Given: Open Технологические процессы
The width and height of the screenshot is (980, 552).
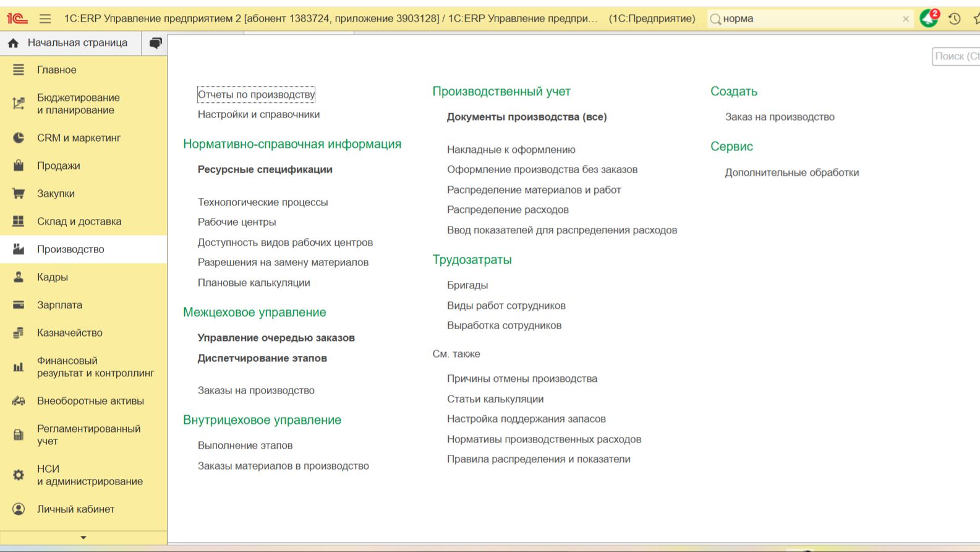Looking at the screenshot, I should tap(263, 202).
